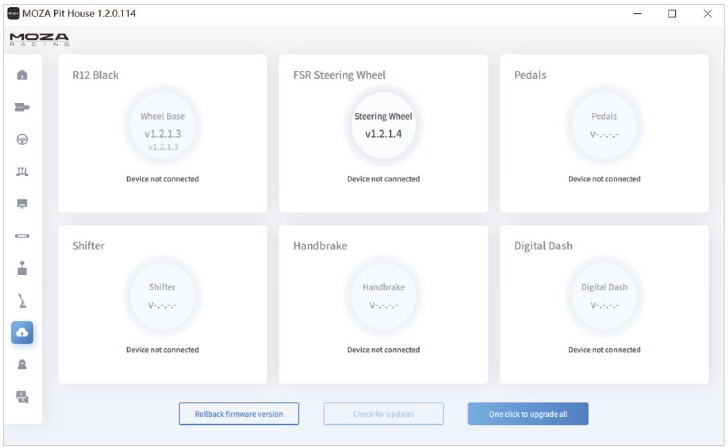Select the Pedals version circle

(604, 125)
